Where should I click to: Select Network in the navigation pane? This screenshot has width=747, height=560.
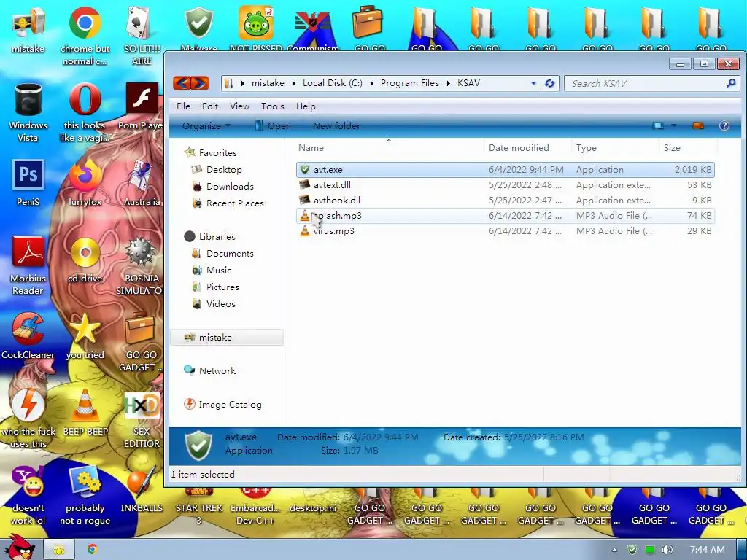(210, 370)
